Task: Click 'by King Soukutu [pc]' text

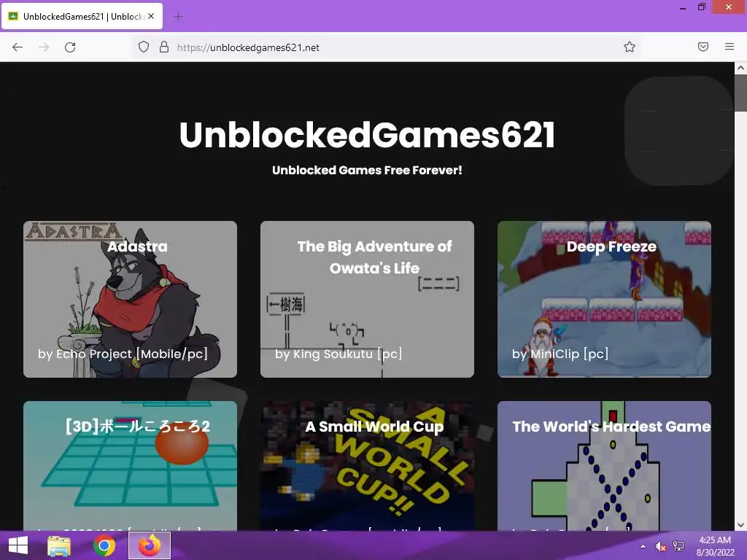Action: tap(338, 354)
